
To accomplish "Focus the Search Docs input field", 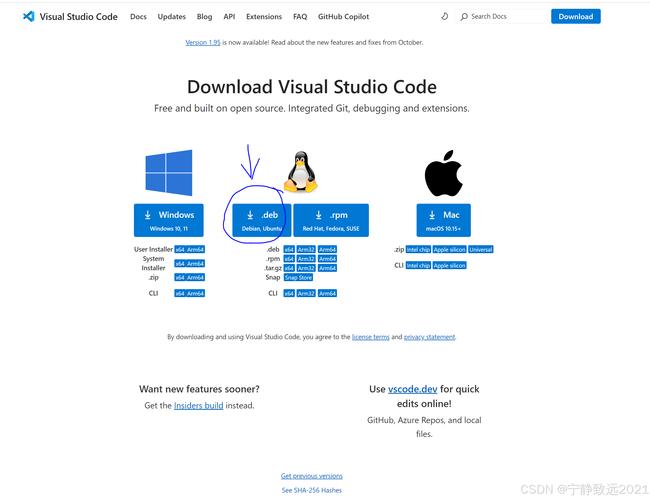I will [x=503, y=17].
